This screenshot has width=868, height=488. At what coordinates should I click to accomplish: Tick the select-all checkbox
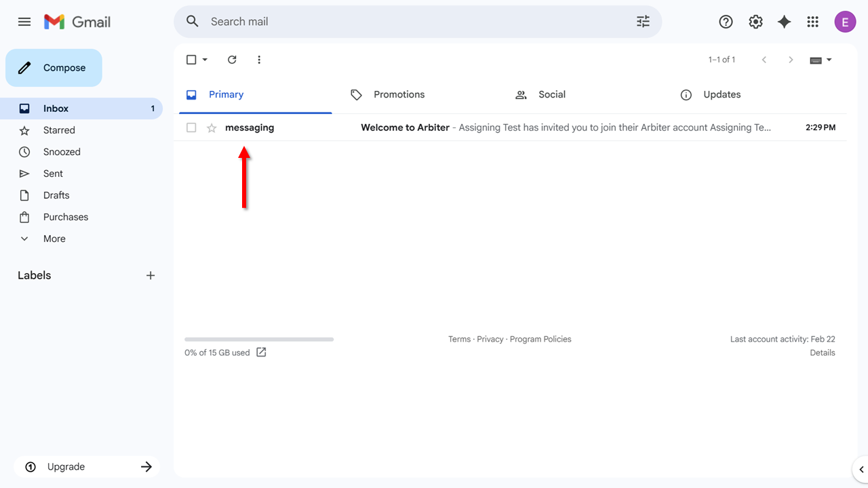191,60
